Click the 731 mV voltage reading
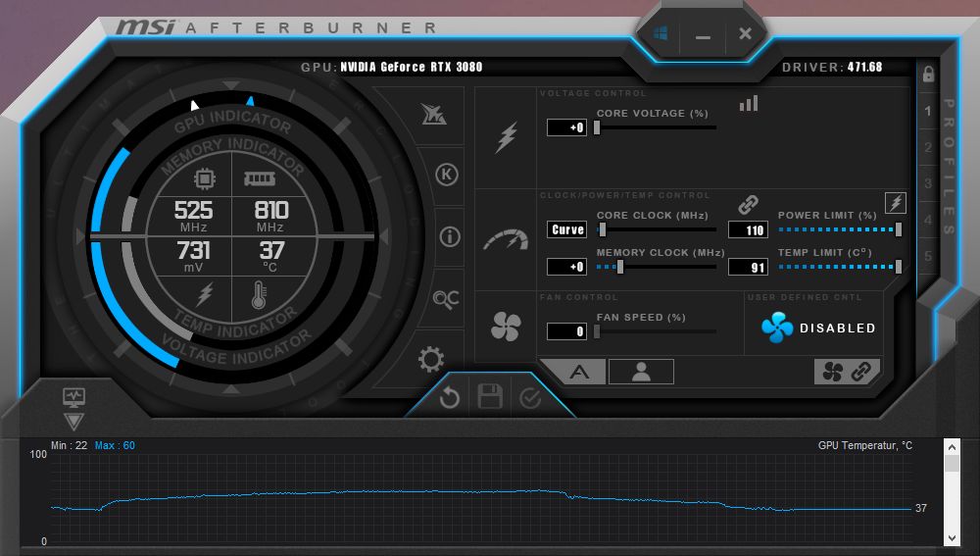 tap(193, 256)
